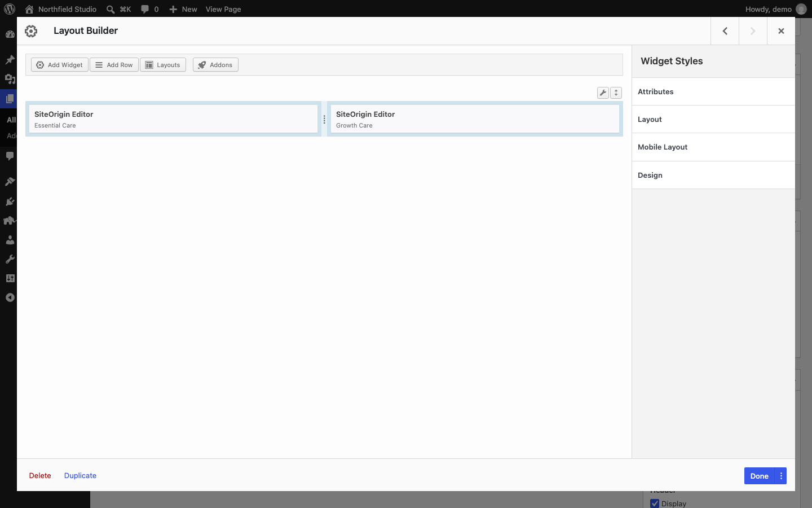
Task: Click the elephant icon in the sidebar
Action: pos(10,221)
